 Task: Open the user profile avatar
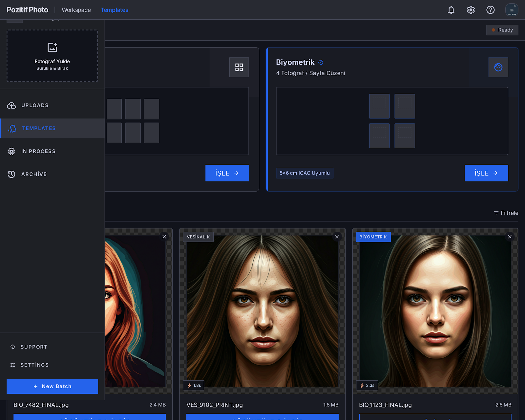click(x=512, y=10)
